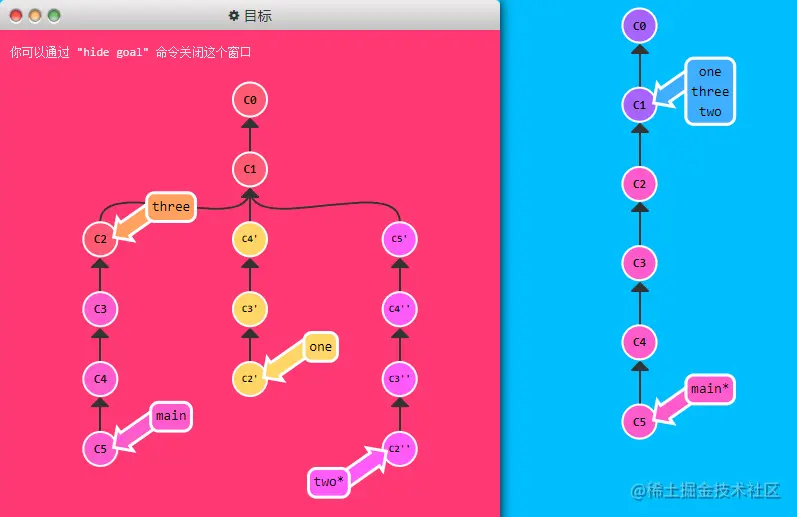Image resolution: width=797 pixels, height=517 pixels.
Task: Click the 'two*' branch label in goal
Action: pos(328,481)
